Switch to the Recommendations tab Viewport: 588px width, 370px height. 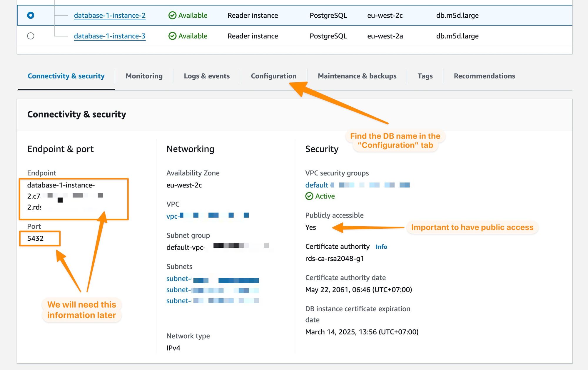coord(484,76)
